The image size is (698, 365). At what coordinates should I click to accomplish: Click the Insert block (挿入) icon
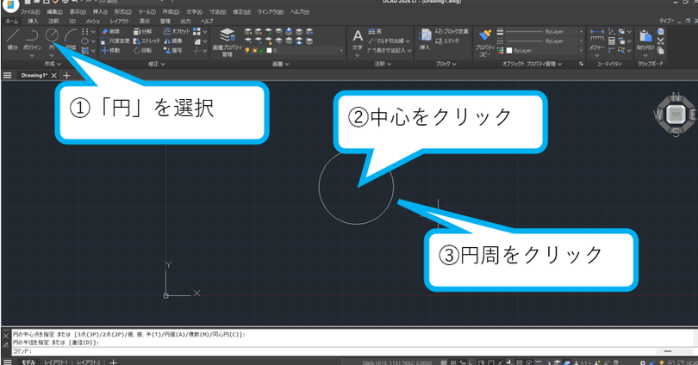point(425,38)
